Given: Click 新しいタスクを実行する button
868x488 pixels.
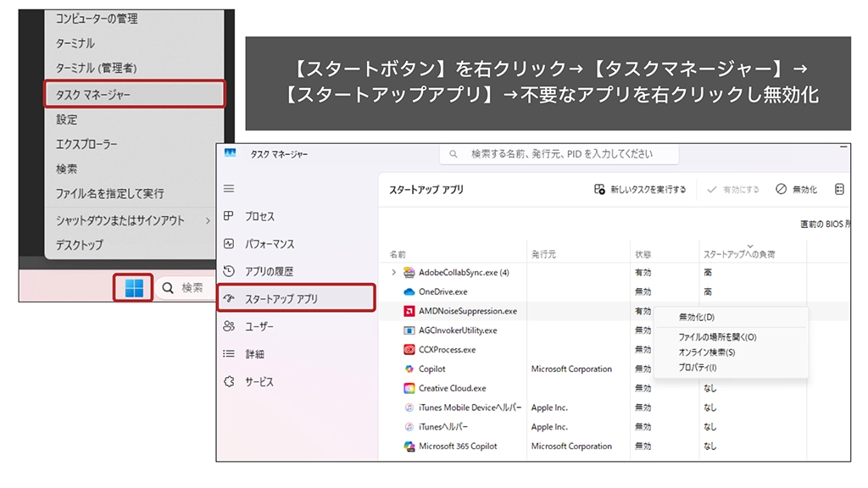Looking at the screenshot, I should tap(640, 190).
